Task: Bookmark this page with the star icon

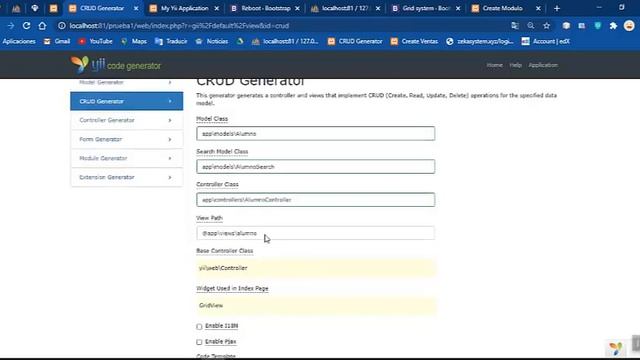Action: (x=547, y=26)
